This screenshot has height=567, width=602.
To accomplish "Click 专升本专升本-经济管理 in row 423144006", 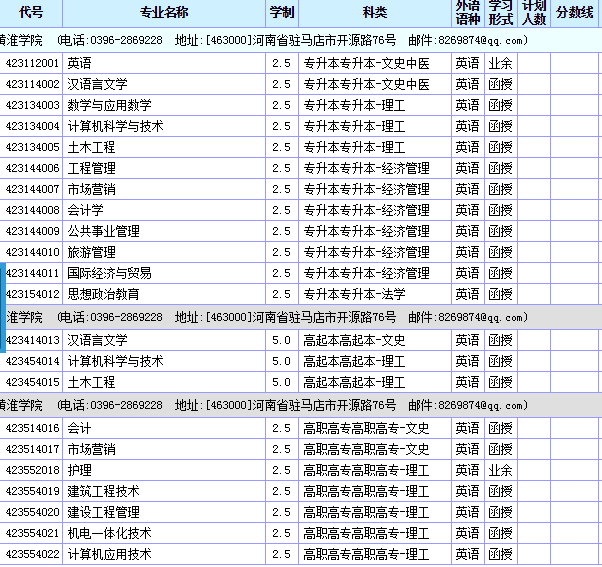I will pos(366,168).
